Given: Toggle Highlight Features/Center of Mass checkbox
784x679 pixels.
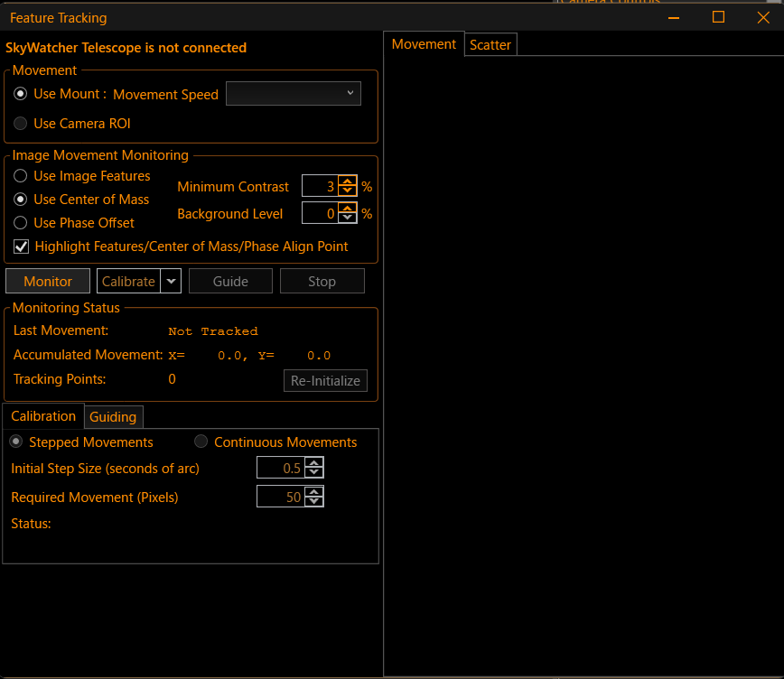Looking at the screenshot, I should tap(21, 246).
